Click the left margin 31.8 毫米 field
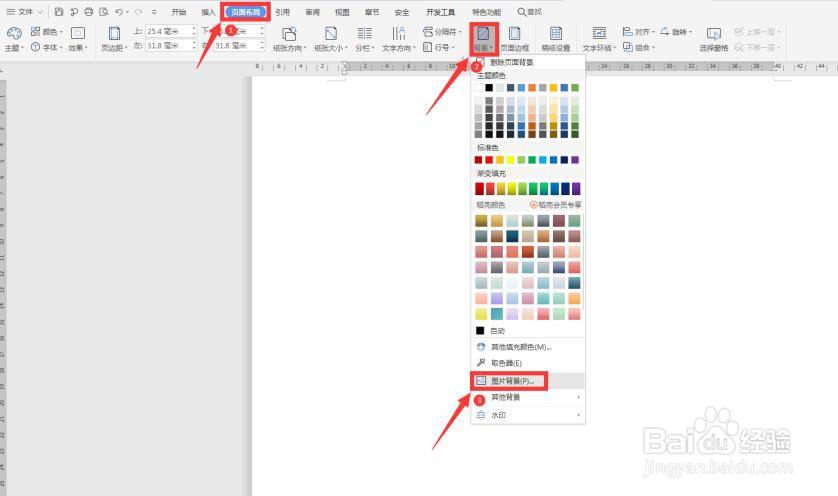838x496 pixels. (167, 46)
